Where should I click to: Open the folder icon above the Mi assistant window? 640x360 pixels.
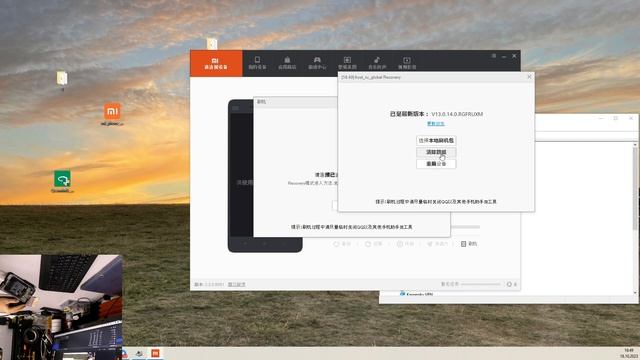click(x=211, y=43)
